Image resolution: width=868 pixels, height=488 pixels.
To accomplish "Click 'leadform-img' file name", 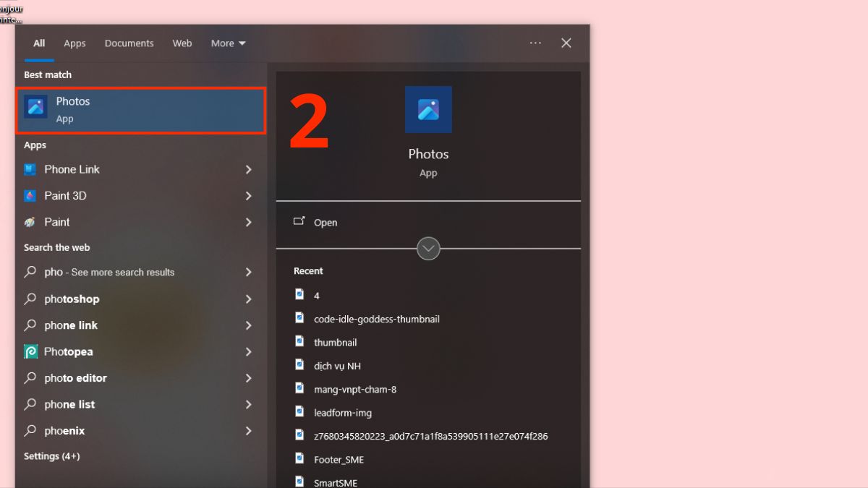I will tap(343, 413).
